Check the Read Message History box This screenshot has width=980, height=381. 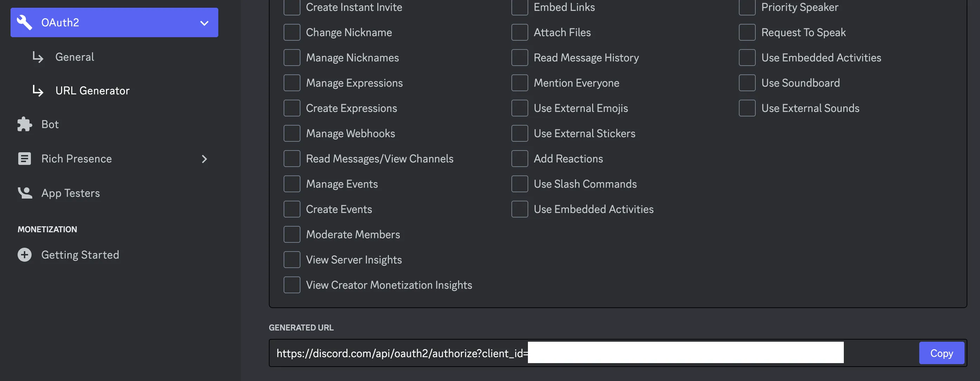pyautogui.click(x=519, y=58)
